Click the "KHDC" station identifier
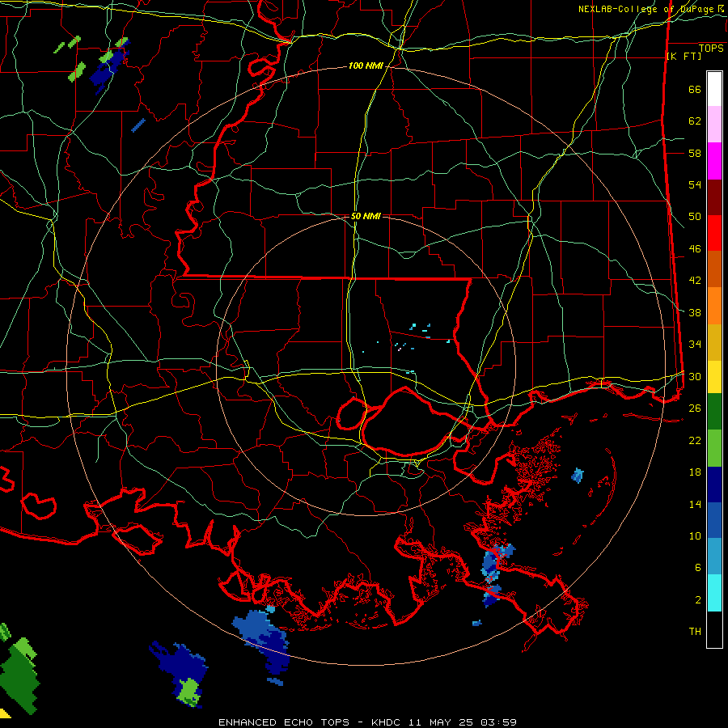The image size is (728, 728). 387,722
